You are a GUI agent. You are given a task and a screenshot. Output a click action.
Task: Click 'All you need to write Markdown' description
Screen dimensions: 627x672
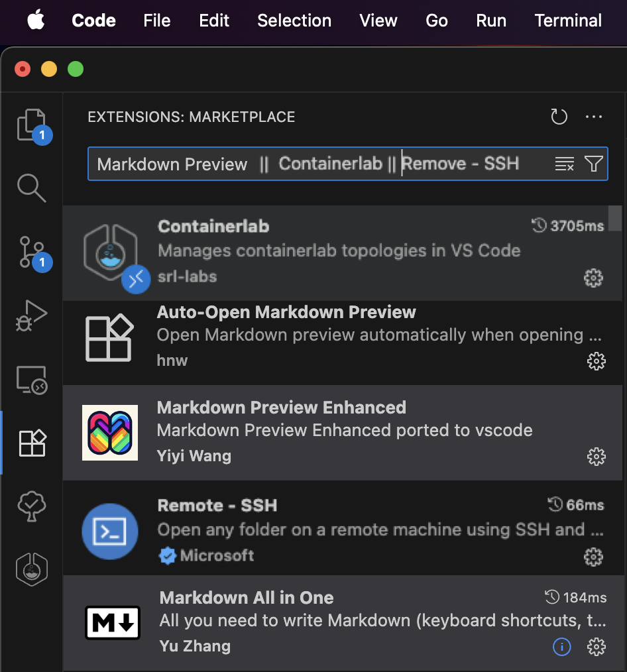[x=382, y=620]
